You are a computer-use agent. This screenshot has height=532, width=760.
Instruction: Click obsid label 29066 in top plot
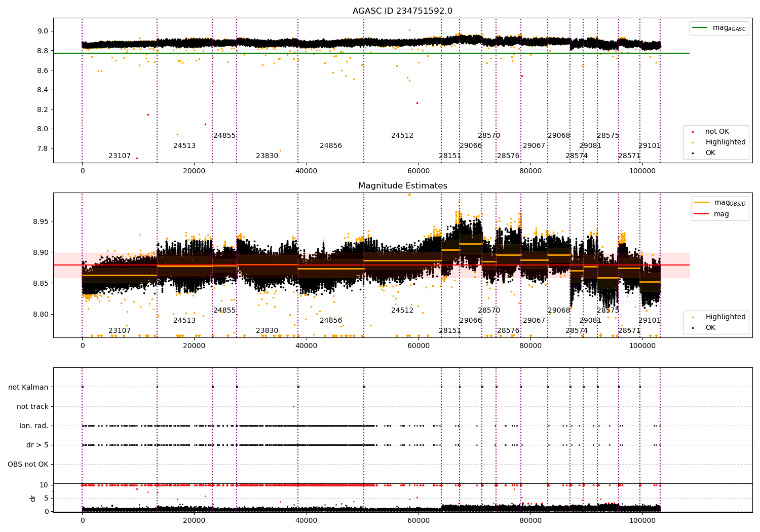(471, 146)
